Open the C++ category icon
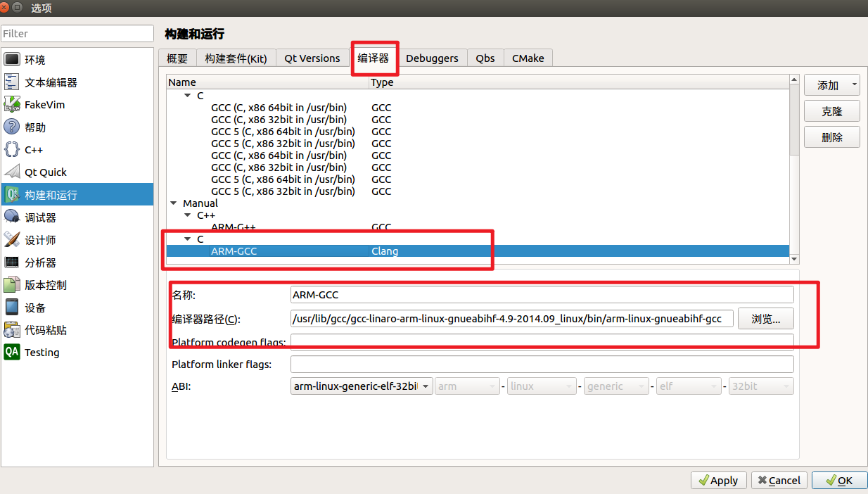Image resolution: width=868 pixels, height=494 pixels. point(13,150)
